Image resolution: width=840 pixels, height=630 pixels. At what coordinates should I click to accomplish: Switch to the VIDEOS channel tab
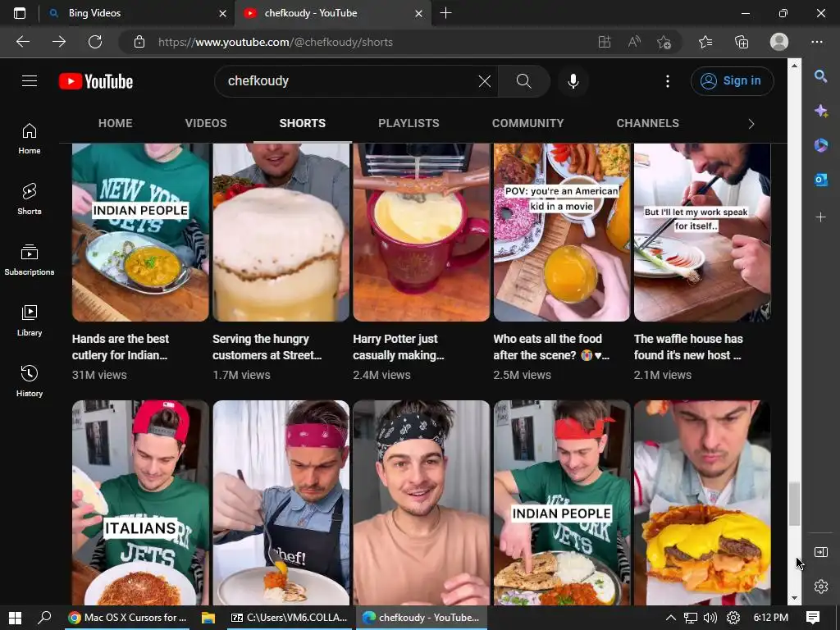click(206, 123)
